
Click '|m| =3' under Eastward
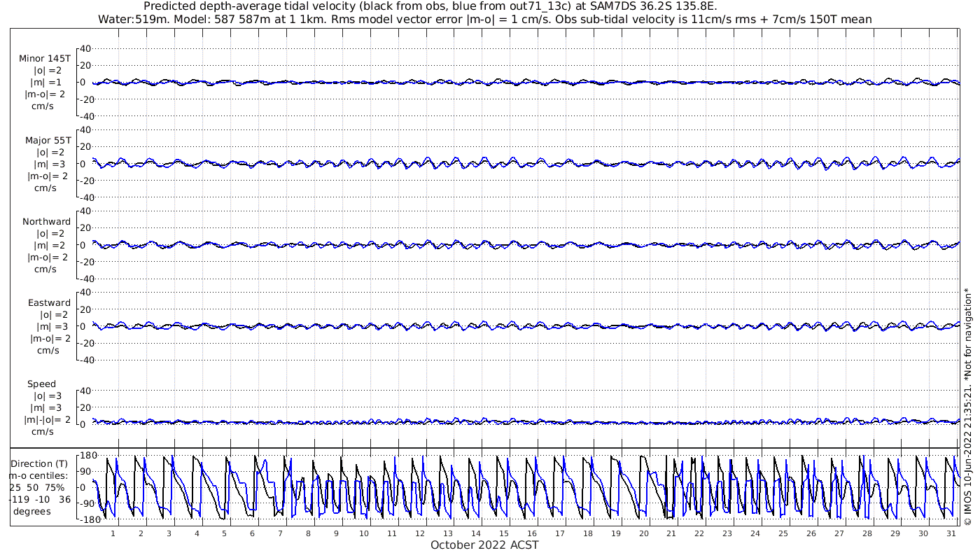pyautogui.click(x=49, y=327)
